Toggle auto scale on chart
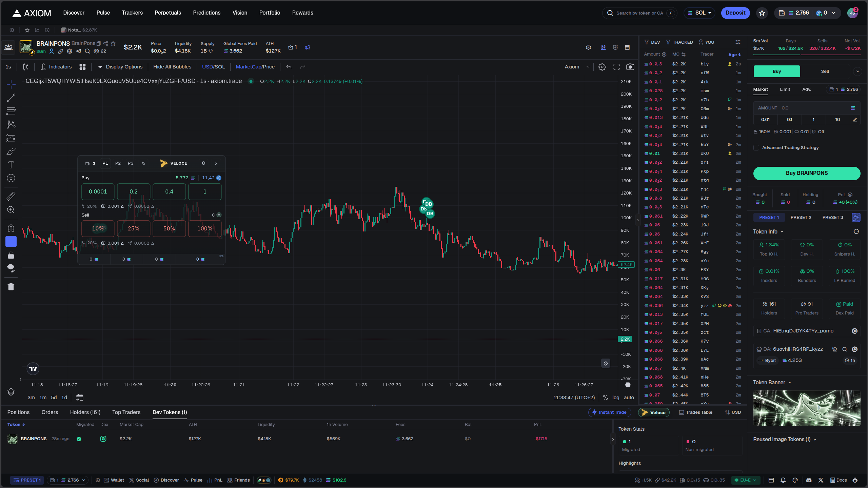The width and height of the screenshot is (868, 488). click(629, 398)
